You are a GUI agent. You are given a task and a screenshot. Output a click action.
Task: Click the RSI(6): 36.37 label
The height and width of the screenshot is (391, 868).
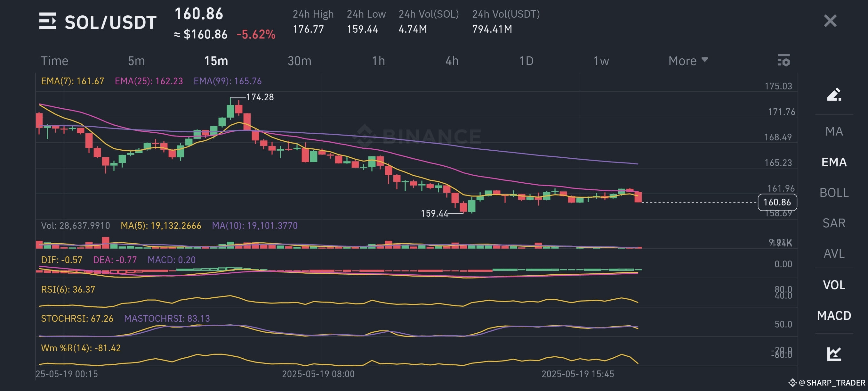68,289
